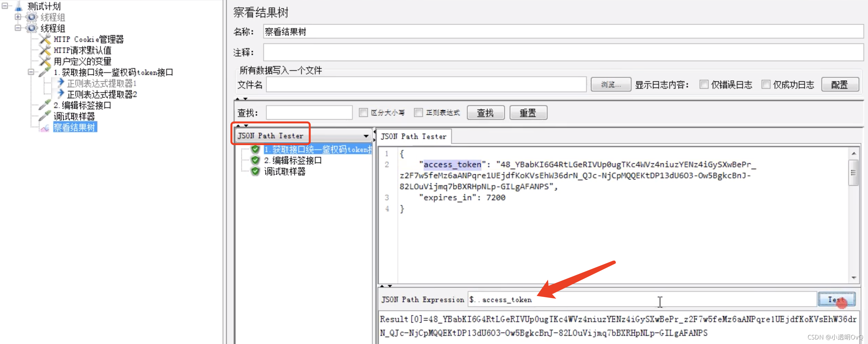Click the split pane arrows above JSON Path Expression
The height and width of the screenshot is (344, 868).
coord(386,286)
